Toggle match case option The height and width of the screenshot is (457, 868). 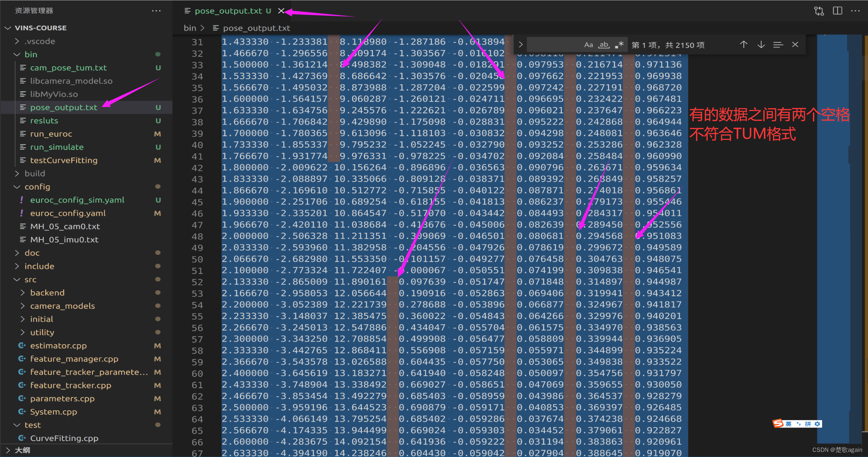[x=588, y=45]
